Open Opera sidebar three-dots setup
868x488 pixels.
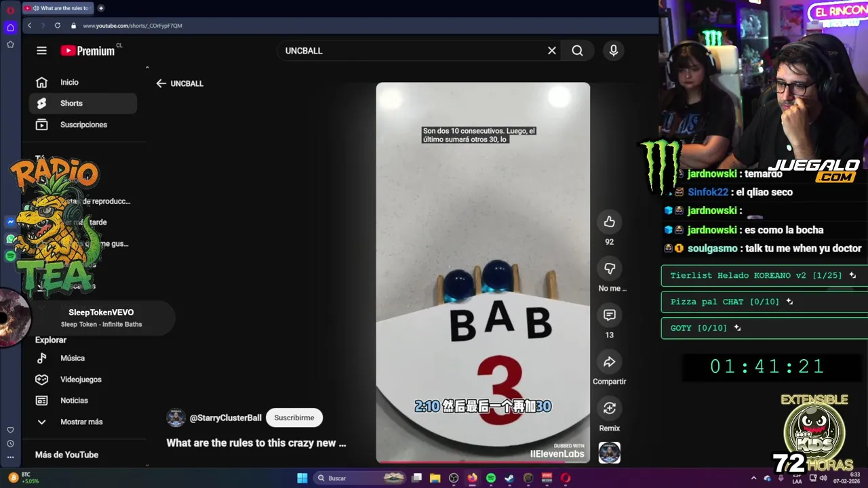click(x=10, y=458)
